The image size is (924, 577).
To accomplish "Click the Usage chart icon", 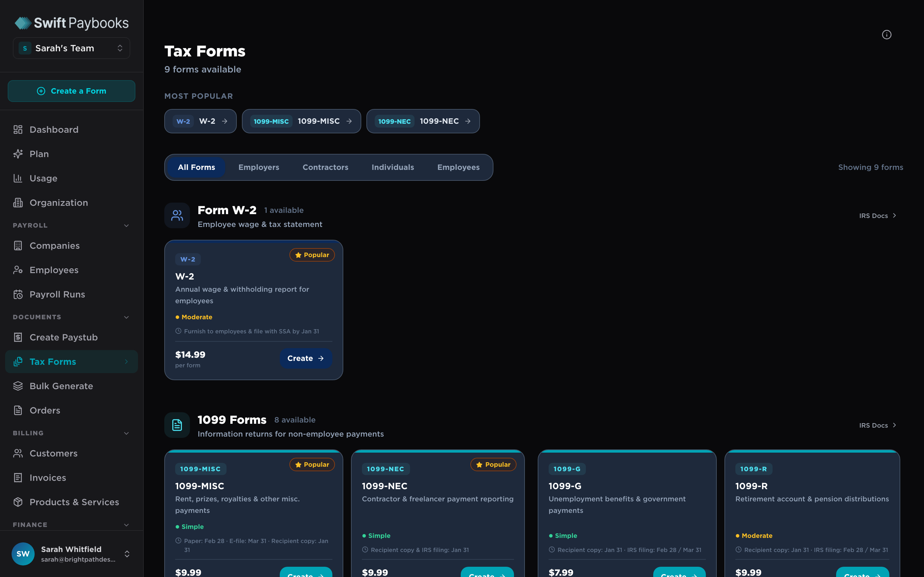I will 18,178.
